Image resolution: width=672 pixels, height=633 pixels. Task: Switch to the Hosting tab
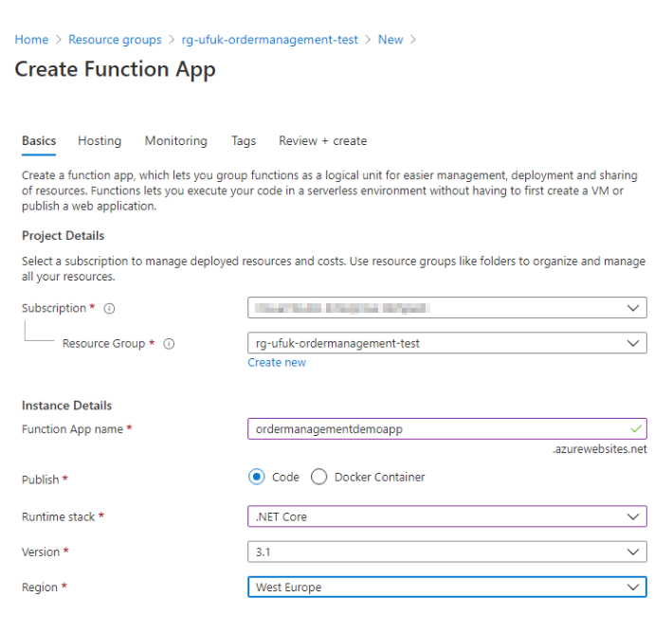click(x=100, y=141)
